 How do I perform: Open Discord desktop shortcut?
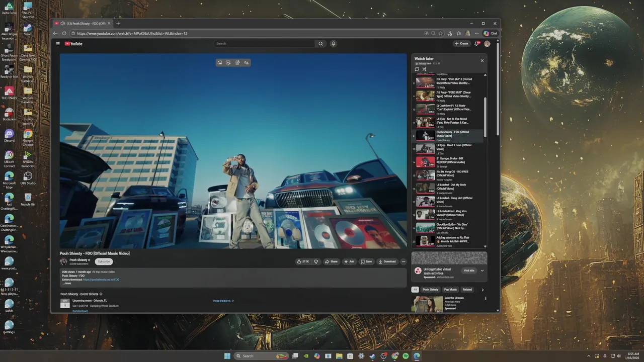tap(9, 136)
